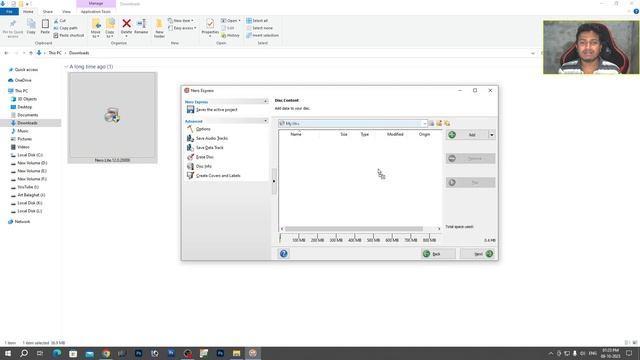Image resolution: width=640 pixels, height=360 pixels.
Task: Select Erase Disc in Nero Express
Action: tap(204, 157)
